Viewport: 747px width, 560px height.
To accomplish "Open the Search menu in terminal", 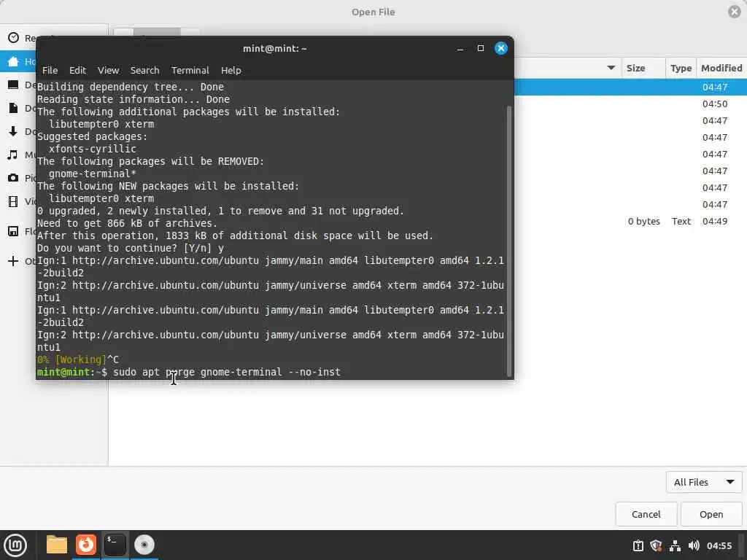I will (145, 70).
